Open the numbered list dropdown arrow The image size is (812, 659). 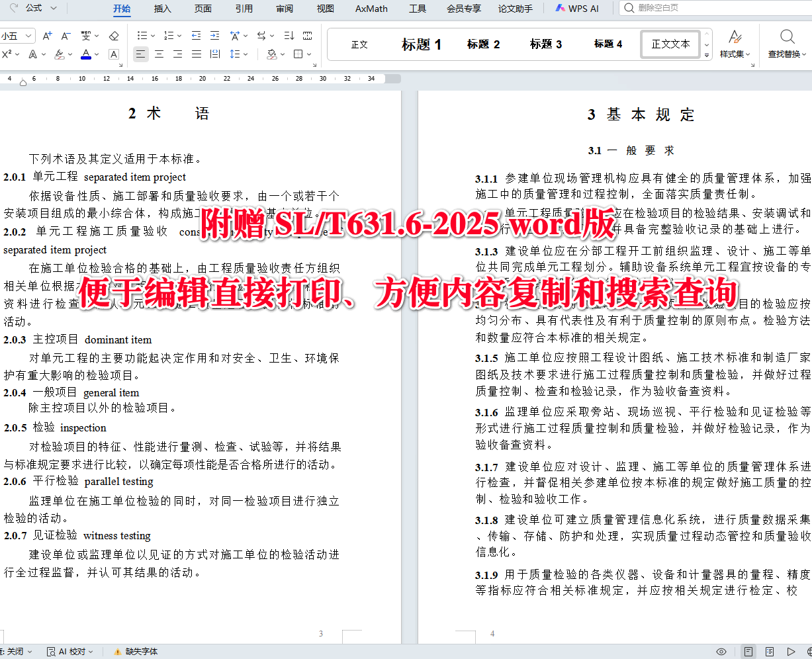click(179, 36)
